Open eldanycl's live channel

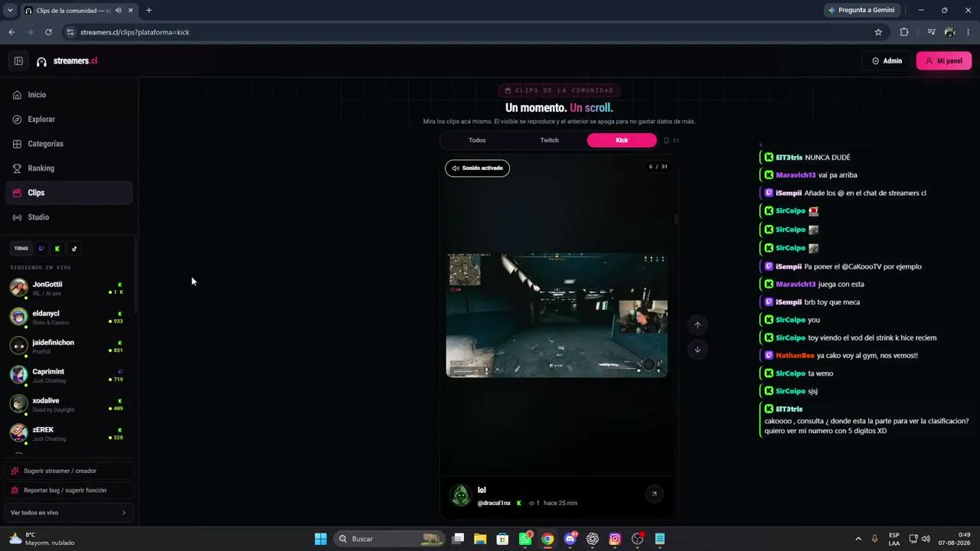tap(67, 317)
